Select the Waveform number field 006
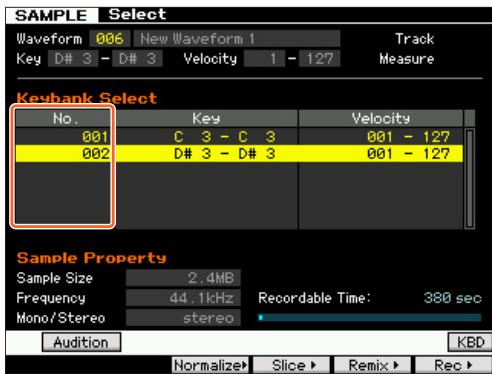Screen dimensions: 492x374 [109, 39]
